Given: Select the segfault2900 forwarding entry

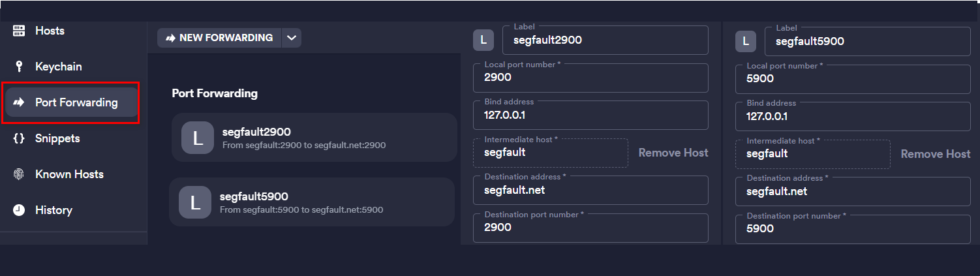Looking at the screenshot, I should coord(314,137).
